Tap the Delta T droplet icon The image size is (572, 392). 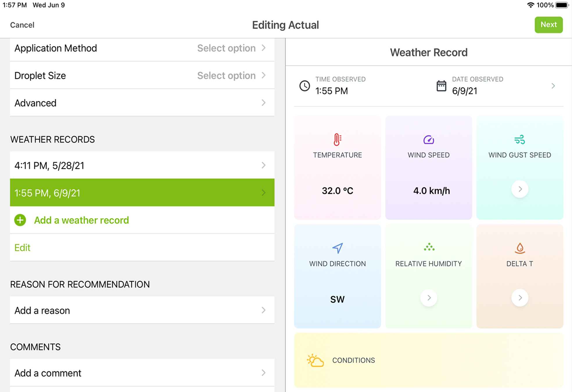pos(520,248)
